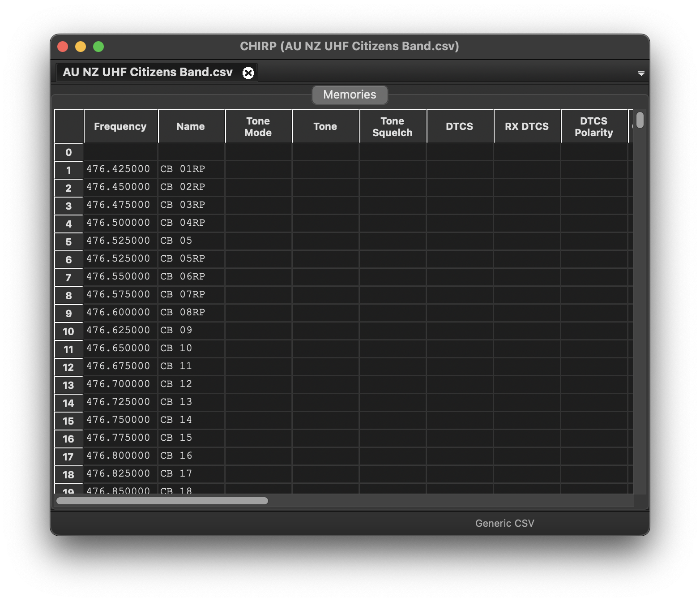Minimize CHIRP window using yellow button
This screenshot has height=602, width=700.
pyautogui.click(x=81, y=47)
